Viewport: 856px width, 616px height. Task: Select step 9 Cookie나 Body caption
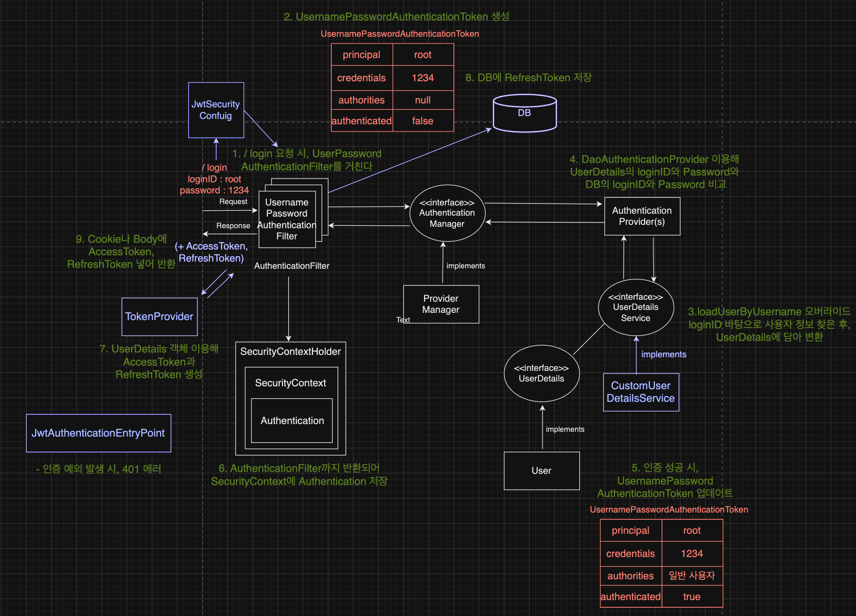point(121,252)
